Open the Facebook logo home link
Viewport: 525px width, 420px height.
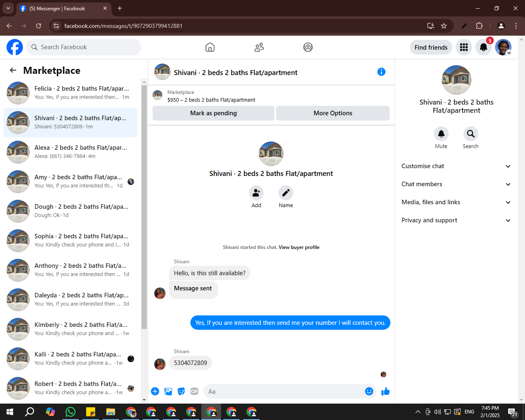(x=15, y=47)
